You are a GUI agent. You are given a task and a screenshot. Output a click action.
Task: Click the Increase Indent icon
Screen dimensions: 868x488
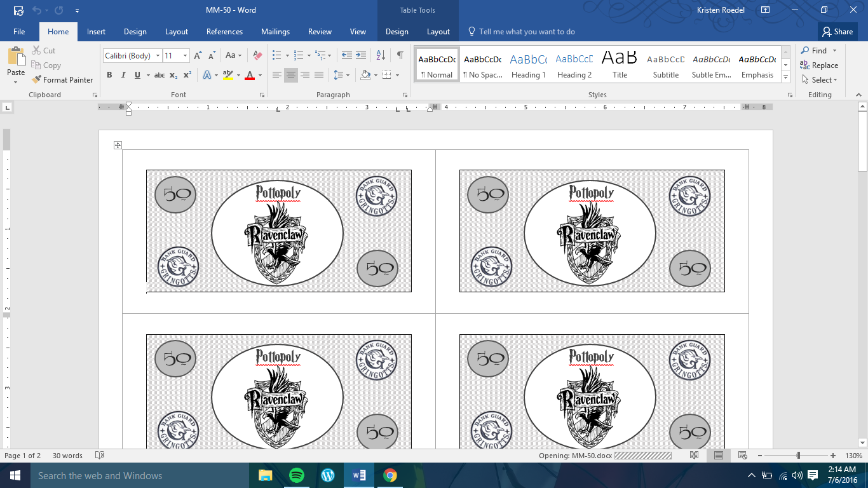tap(360, 56)
